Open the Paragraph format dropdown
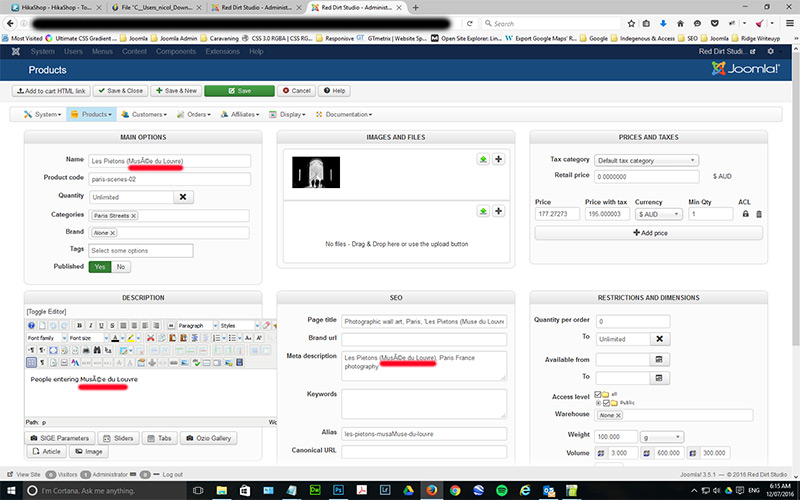The image size is (800, 500). (x=197, y=326)
